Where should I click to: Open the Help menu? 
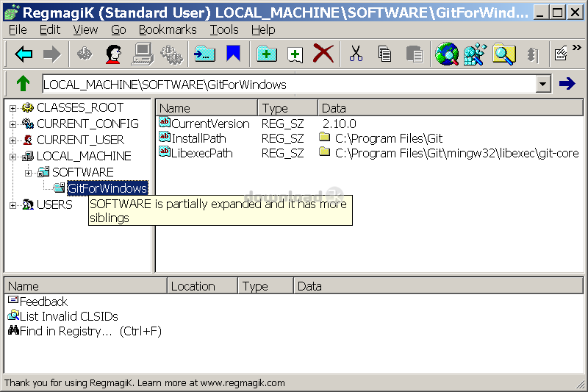pyautogui.click(x=263, y=29)
